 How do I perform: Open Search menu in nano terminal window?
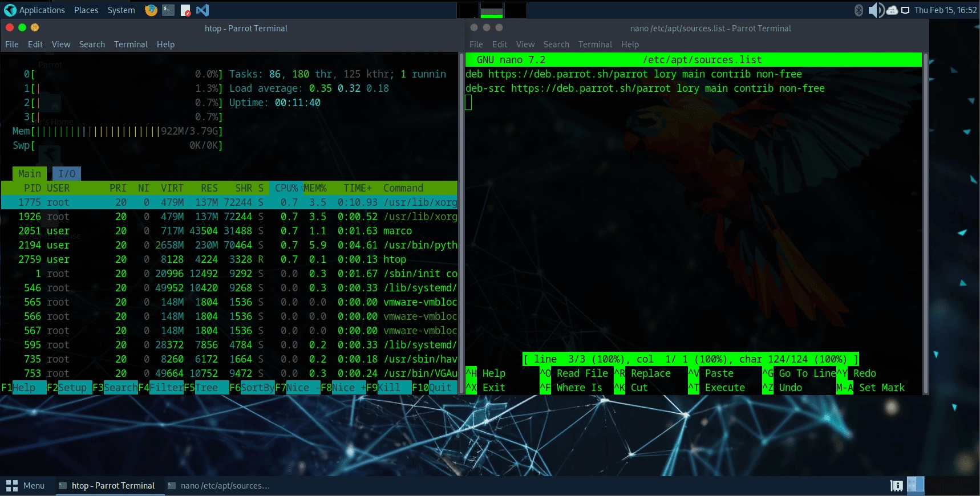(x=556, y=44)
